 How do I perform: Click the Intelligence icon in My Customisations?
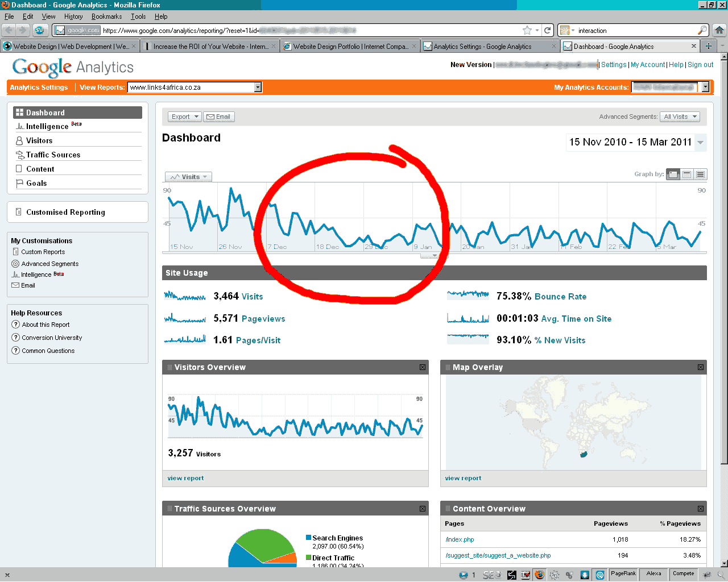click(15, 275)
